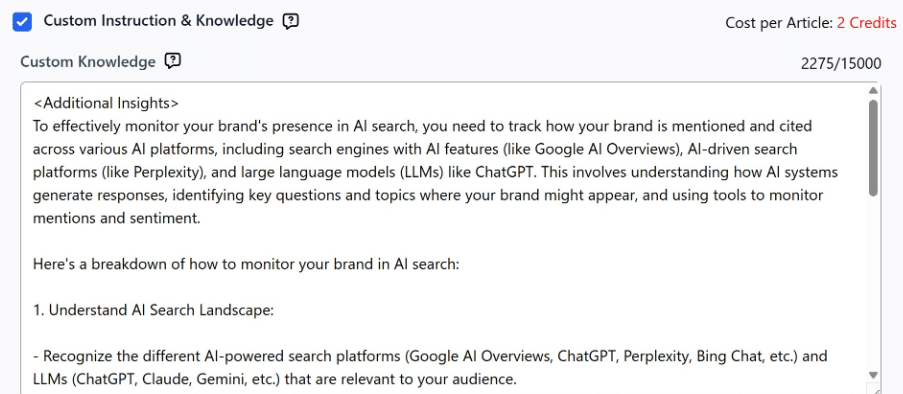Screen dimensions: 903x394
Task: Click the empty scrollbar track below the thumb
Action: (x=873, y=282)
